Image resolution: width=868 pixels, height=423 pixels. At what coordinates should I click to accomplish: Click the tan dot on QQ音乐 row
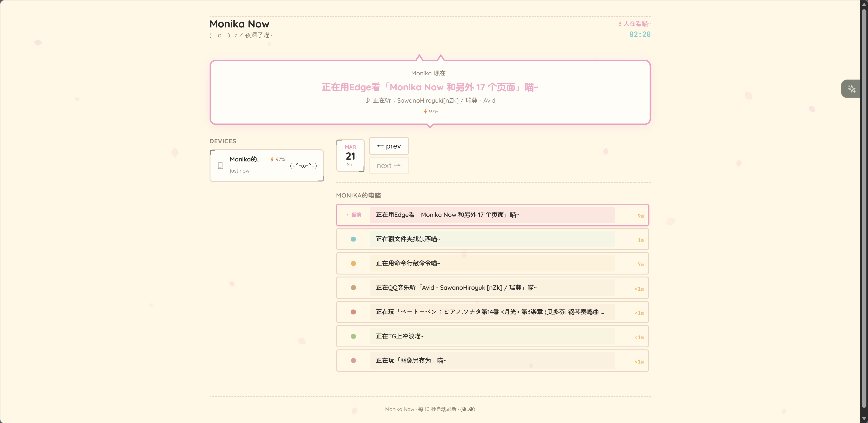[x=353, y=287]
